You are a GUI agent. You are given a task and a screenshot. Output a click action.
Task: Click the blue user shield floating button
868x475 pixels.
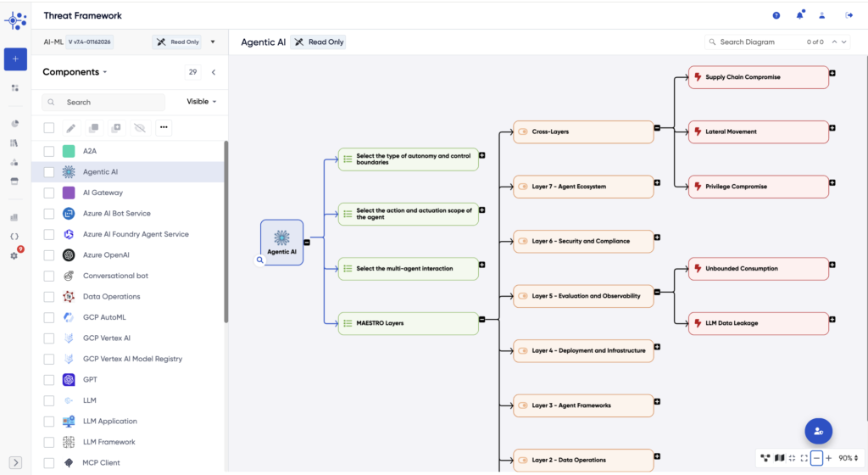818,431
